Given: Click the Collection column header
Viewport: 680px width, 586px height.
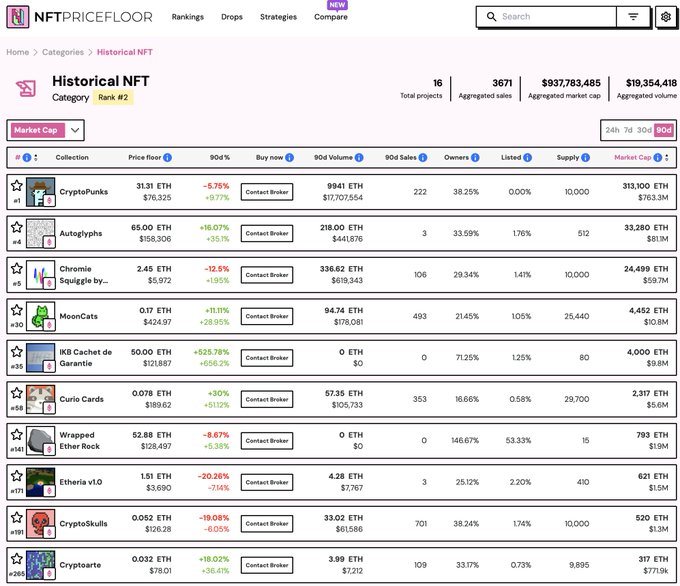Looking at the screenshot, I should coord(72,157).
